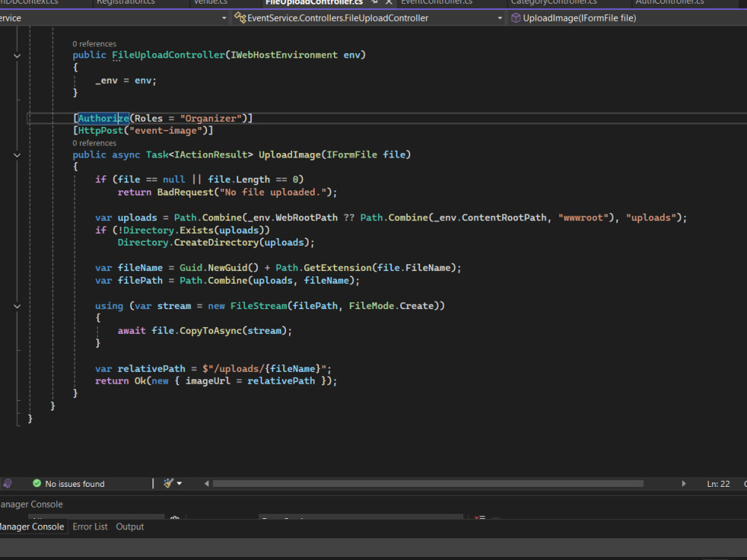Click the pin icon on FileUploadController.cs tab
Screen dimensions: 747x560
pyautogui.click(x=374, y=2)
